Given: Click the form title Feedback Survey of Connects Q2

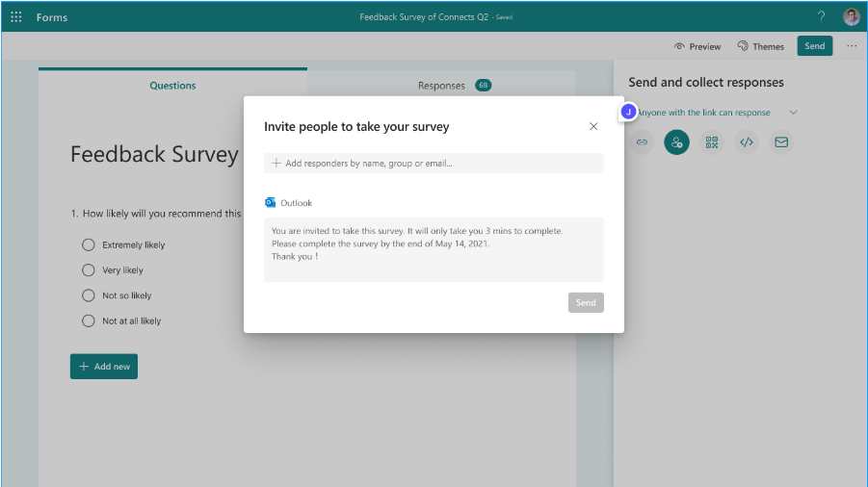Looking at the screenshot, I should (x=424, y=17).
